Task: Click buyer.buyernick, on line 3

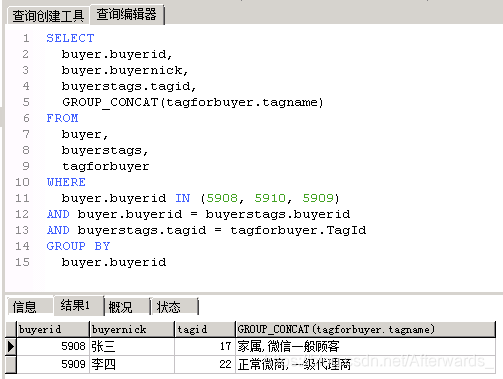Action: tap(125, 70)
